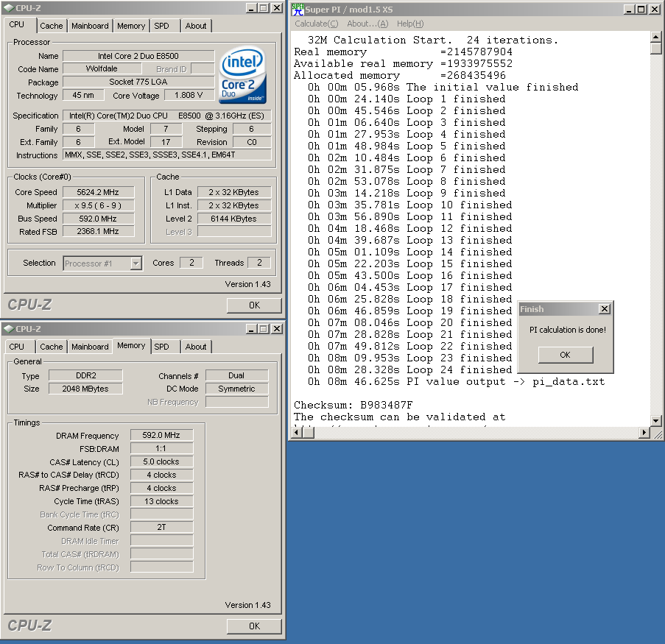
Task: Click the Specification field with E8500 @ 3.16GHz
Action: point(166,116)
